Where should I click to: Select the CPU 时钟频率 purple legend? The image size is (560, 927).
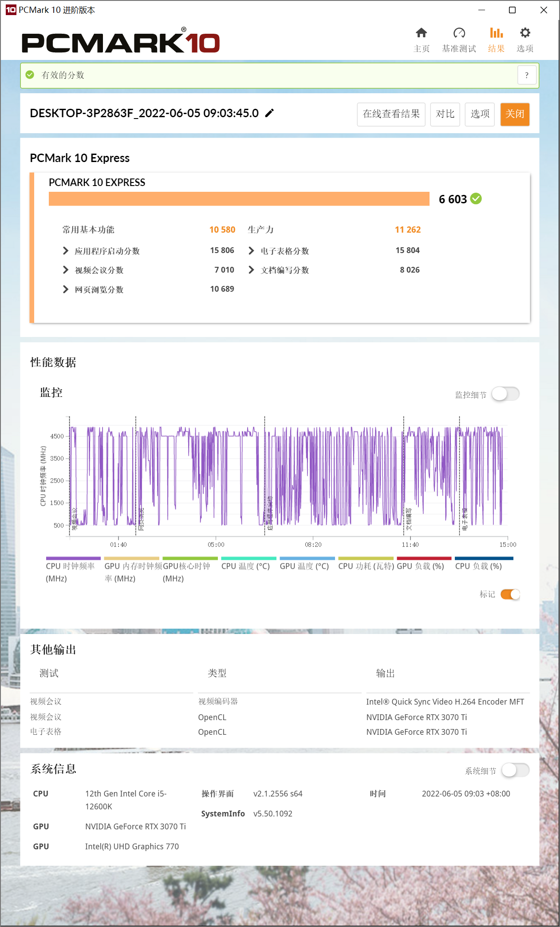tap(73, 570)
